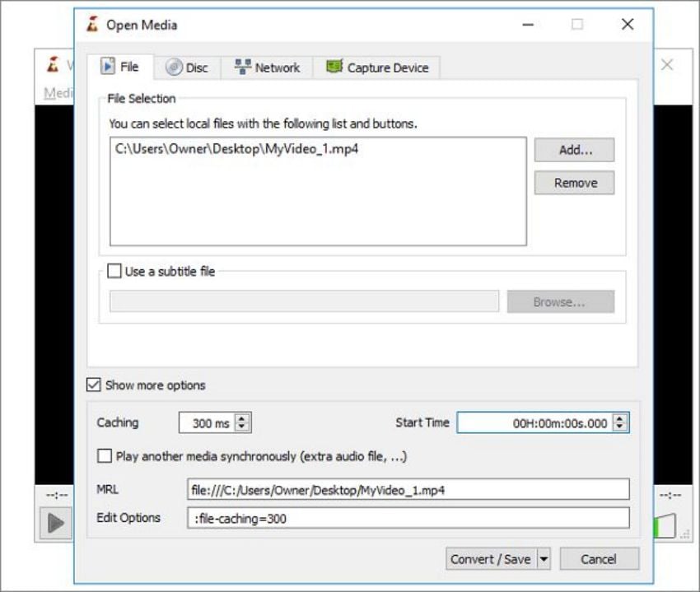Screen dimensions: 700x592
Task: Decrease Start Time with down arrow
Action: coord(619,427)
